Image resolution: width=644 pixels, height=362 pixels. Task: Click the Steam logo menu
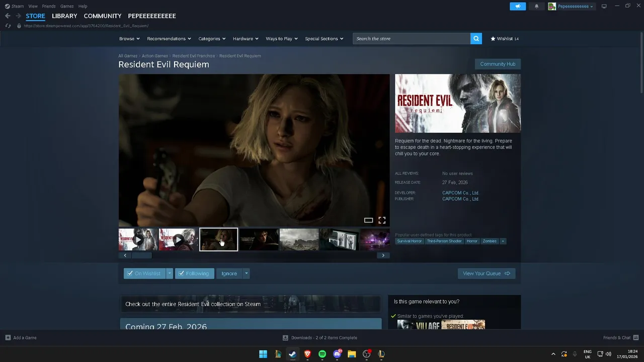(14, 6)
